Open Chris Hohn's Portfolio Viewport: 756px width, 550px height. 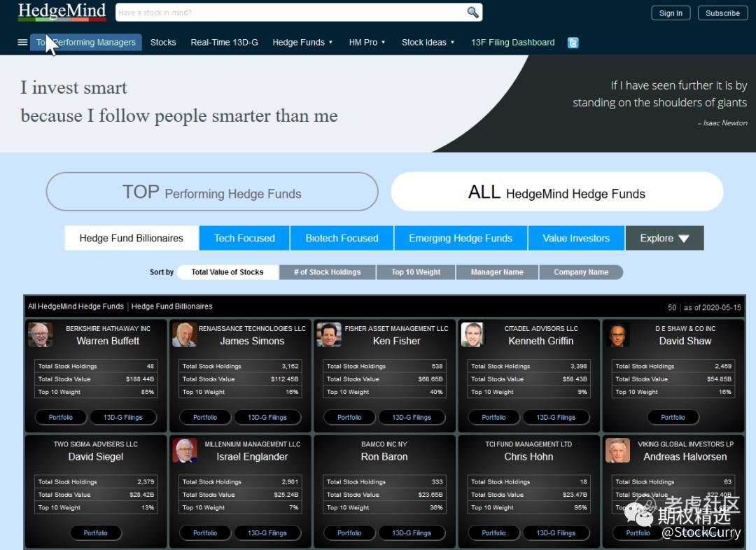point(493,533)
